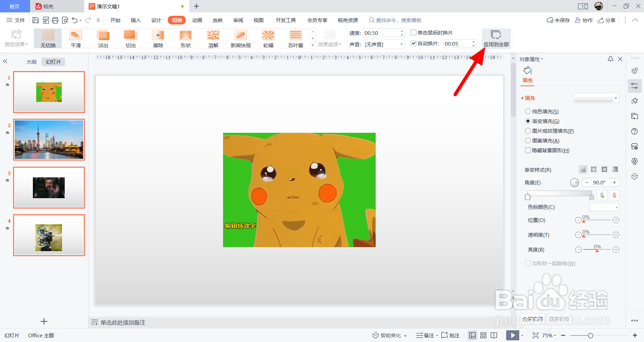This screenshot has height=342, width=644.
Task: Switch to reading view icon
Action: [x=494, y=335]
